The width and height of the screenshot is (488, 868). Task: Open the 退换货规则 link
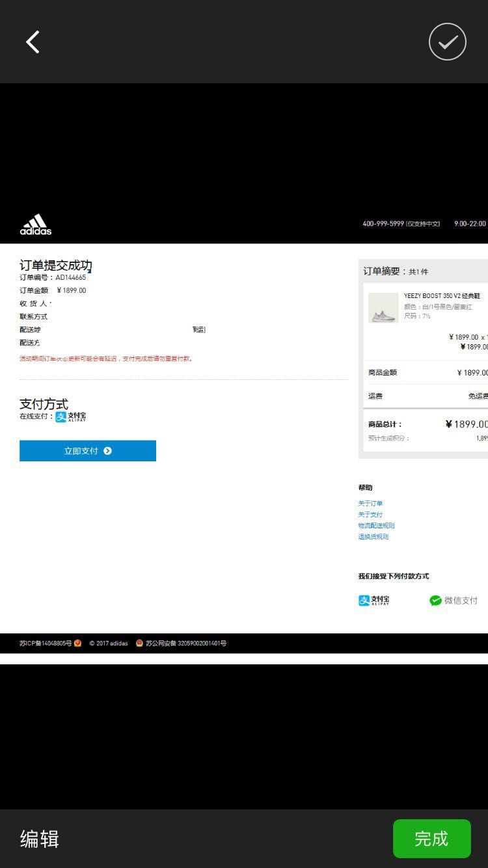[x=373, y=537]
